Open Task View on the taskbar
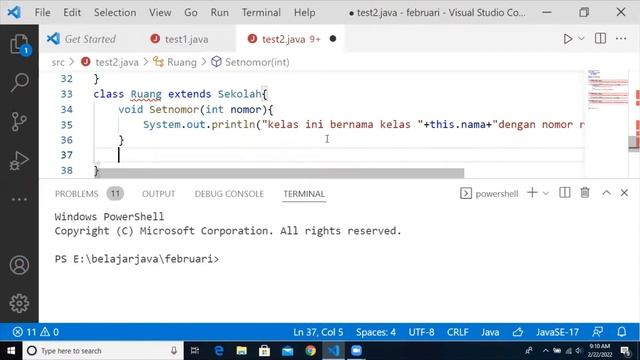Viewport: 640px width, 360px height. (x=195, y=351)
